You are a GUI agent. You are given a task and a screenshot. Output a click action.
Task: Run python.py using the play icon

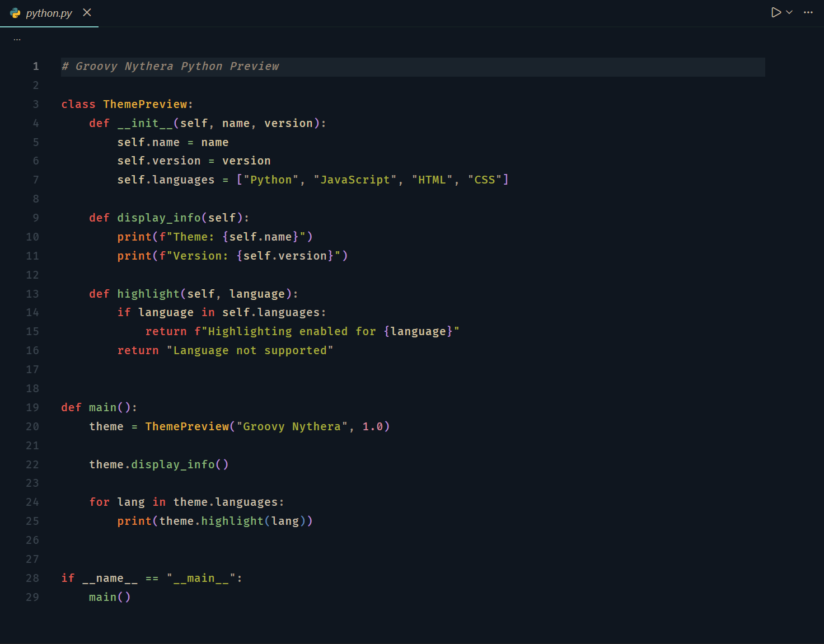(776, 12)
